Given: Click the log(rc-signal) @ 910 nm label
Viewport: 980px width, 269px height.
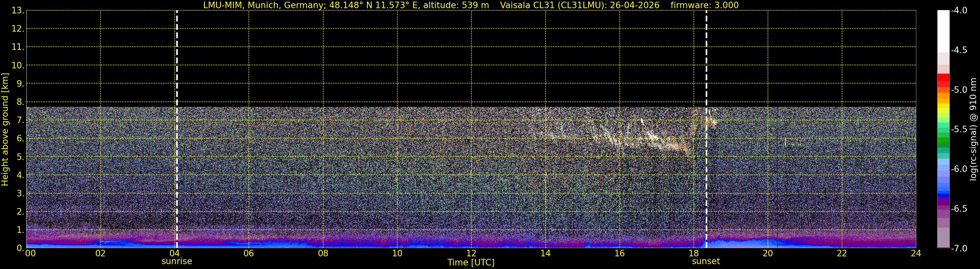Looking at the screenshot, I should (974, 129).
